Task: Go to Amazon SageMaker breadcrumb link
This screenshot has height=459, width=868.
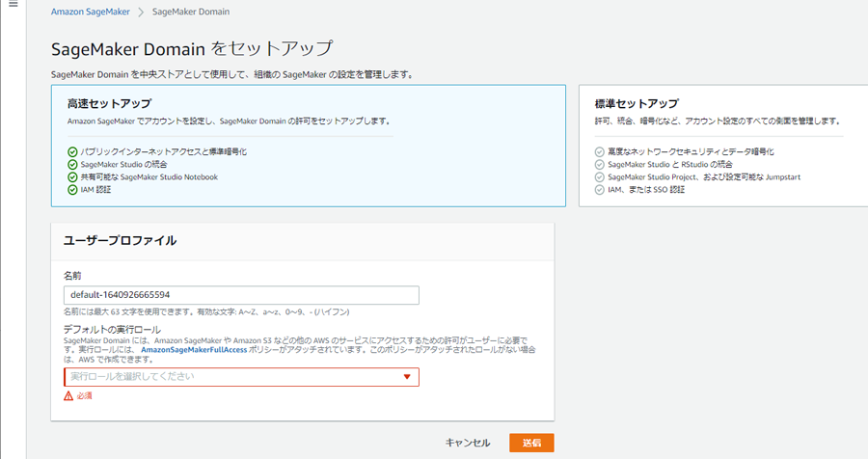Action: (91, 12)
